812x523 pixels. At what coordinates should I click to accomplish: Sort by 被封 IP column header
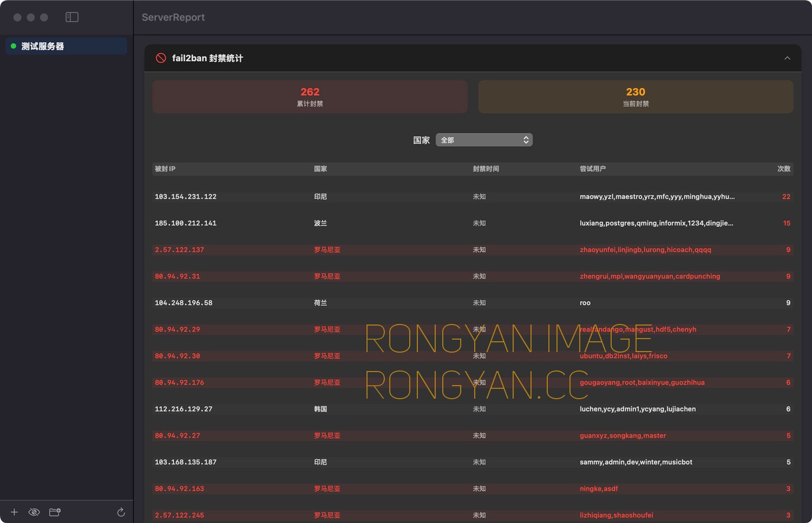coord(165,169)
